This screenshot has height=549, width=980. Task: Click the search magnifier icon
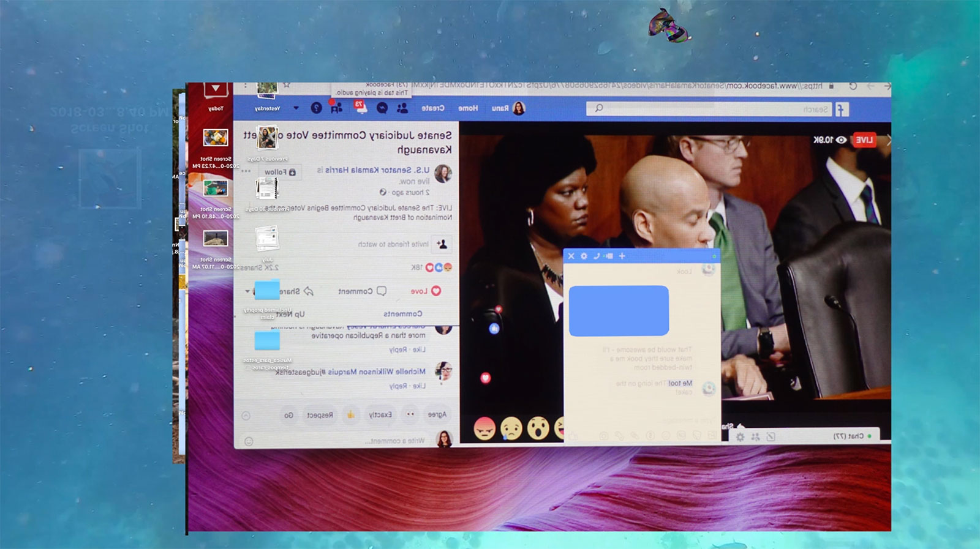[598, 108]
